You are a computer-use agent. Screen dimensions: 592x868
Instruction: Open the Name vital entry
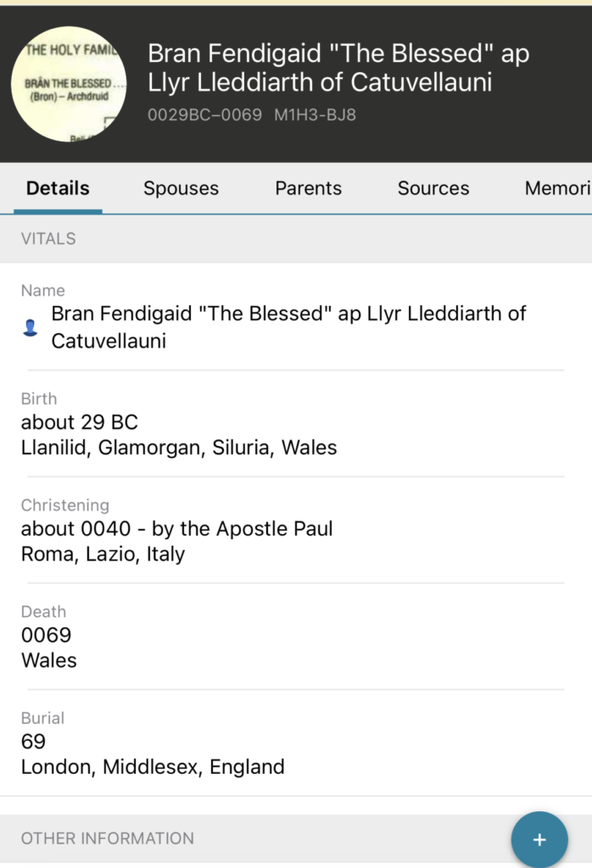(x=288, y=326)
